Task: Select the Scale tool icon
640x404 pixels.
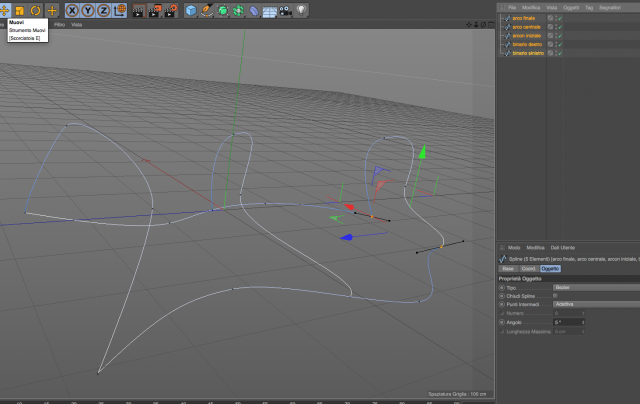Action: 20,10
